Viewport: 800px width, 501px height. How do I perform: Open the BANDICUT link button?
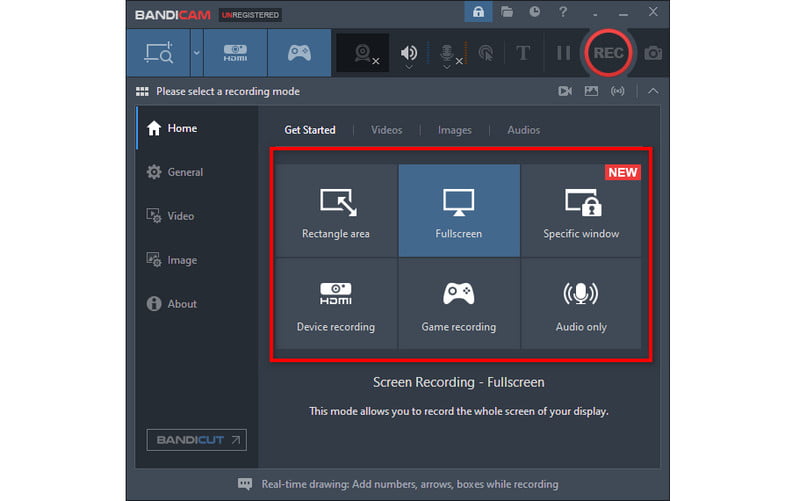[x=196, y=439]
